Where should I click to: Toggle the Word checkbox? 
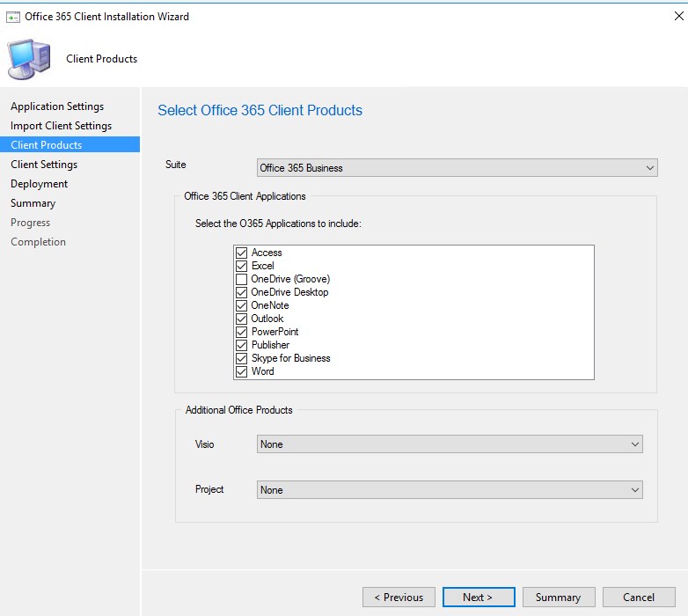pos(241,371)
